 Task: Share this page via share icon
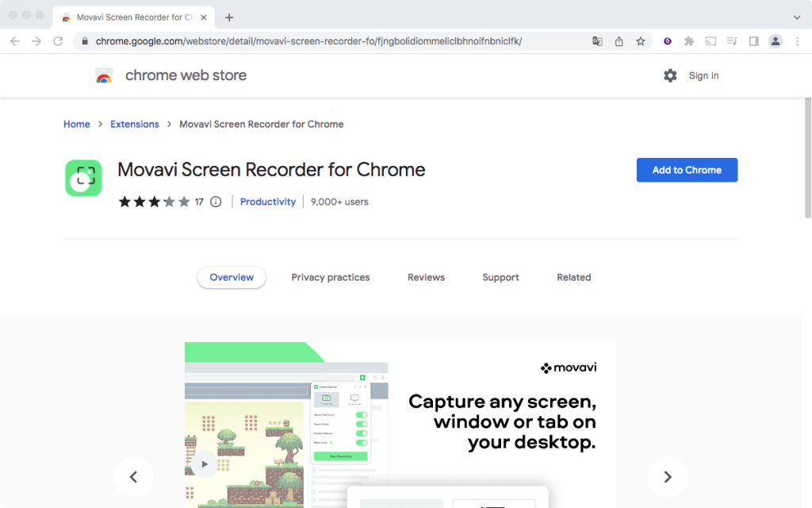(x=619, y=41)
